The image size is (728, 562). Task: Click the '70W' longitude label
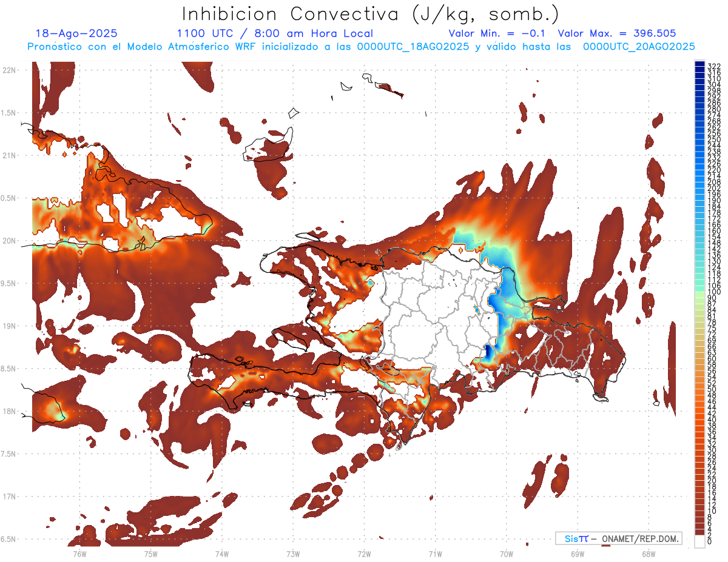click(x=507, y=554)
